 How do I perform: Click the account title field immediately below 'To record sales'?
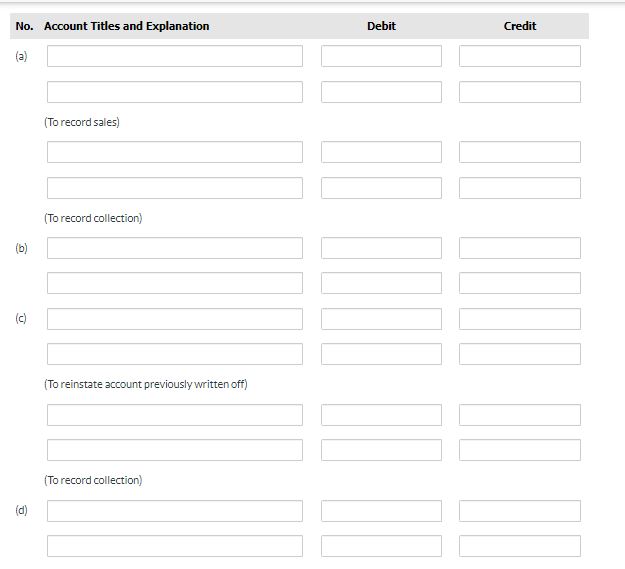174,152
